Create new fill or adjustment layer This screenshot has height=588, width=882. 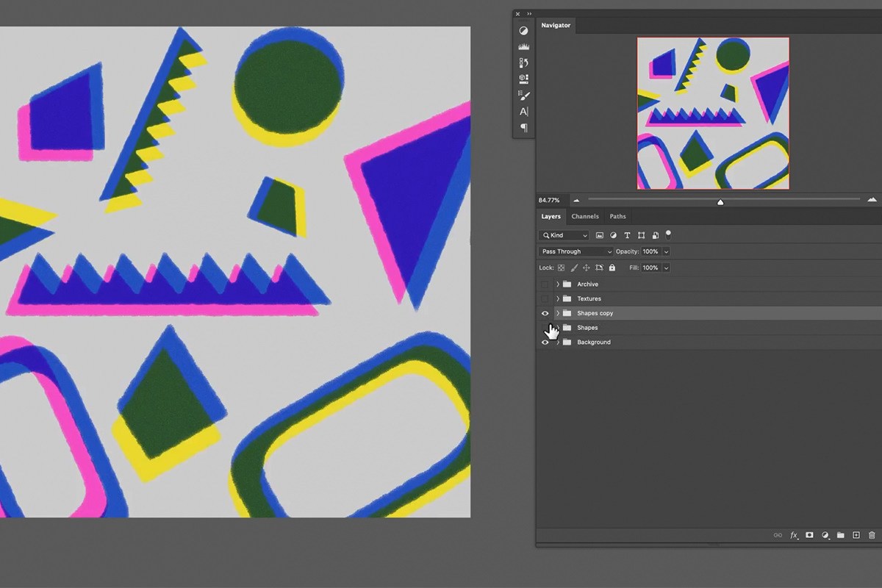tap(825, 535)
